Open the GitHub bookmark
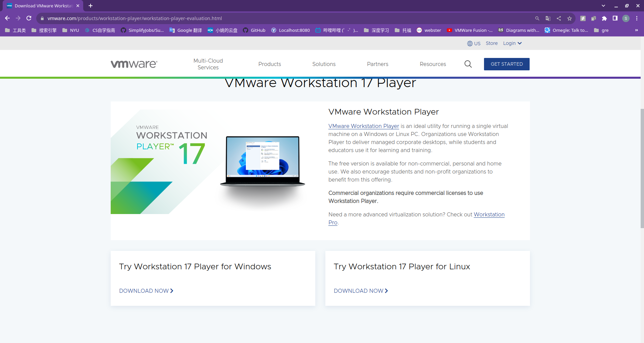The image size is (644, 343). (255, 30)
